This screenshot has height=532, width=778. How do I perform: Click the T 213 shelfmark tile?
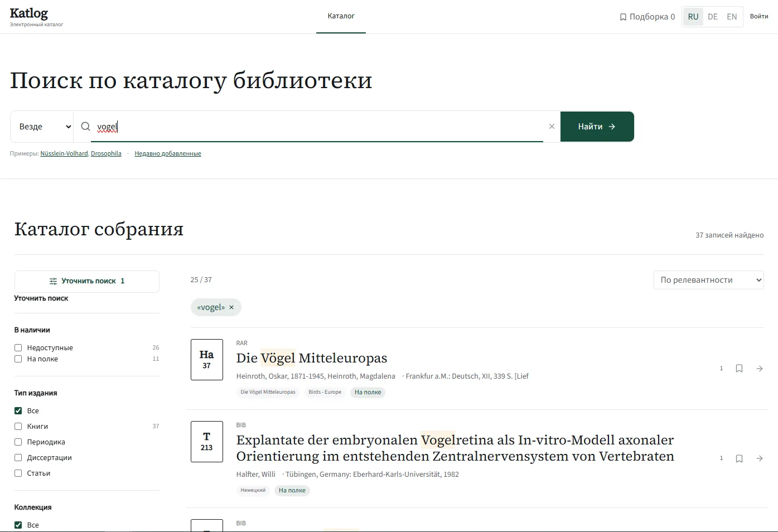click(207, 442)
